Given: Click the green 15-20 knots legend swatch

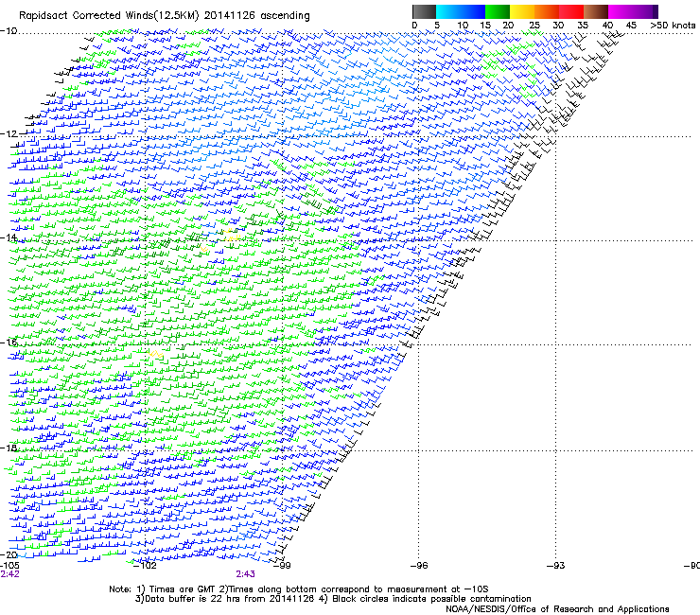Looking at the screenshot, I should pos(498,11).
